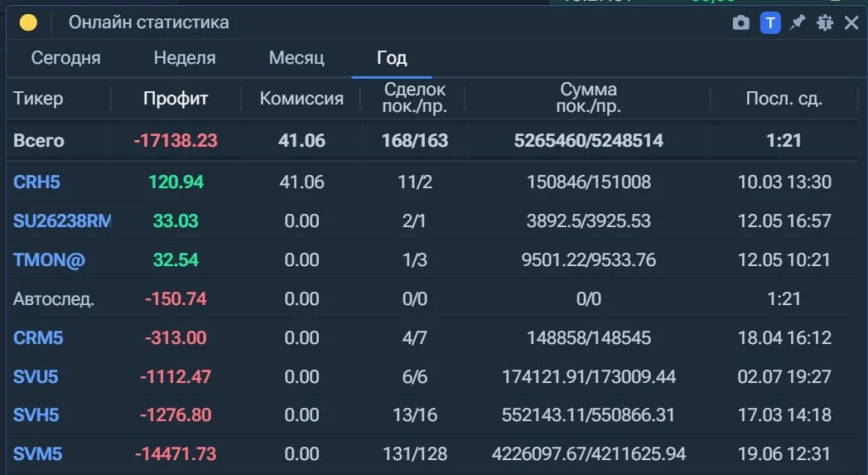The image size is (868, 475).
Task: Sort by the Тикер column header
Action: tap(38, 99)
